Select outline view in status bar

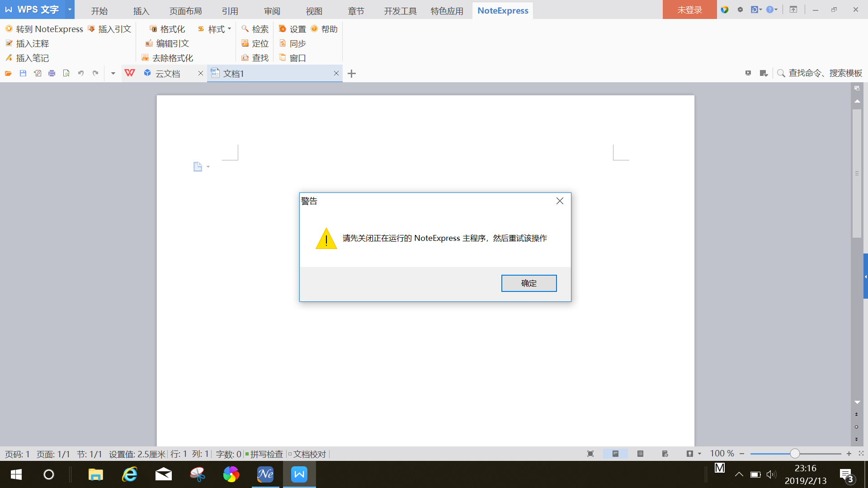640,454
